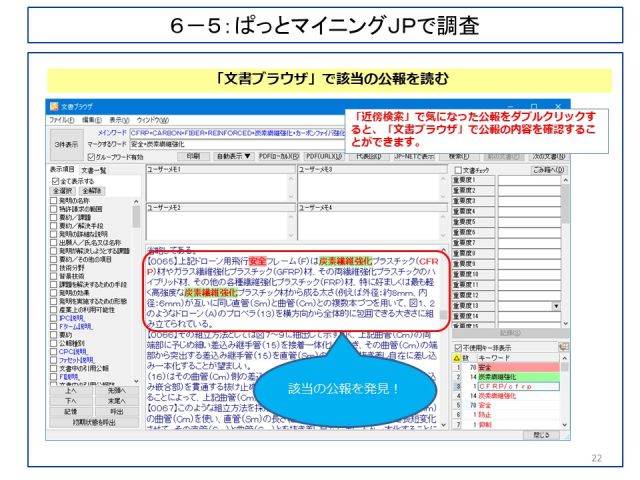
Task: Click inside the ユーザーメモ1 text area
Action: tap(218, 187)
